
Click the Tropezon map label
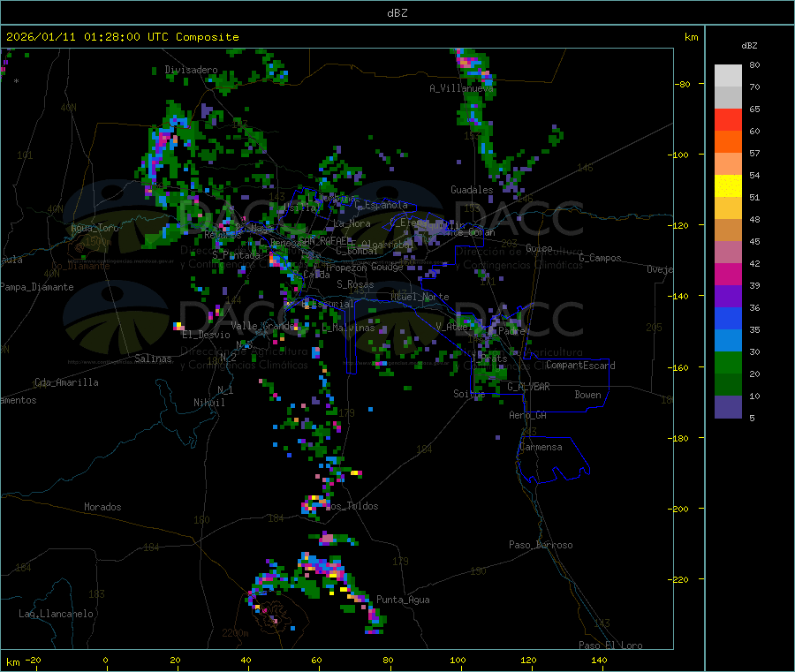coord(345,267)
